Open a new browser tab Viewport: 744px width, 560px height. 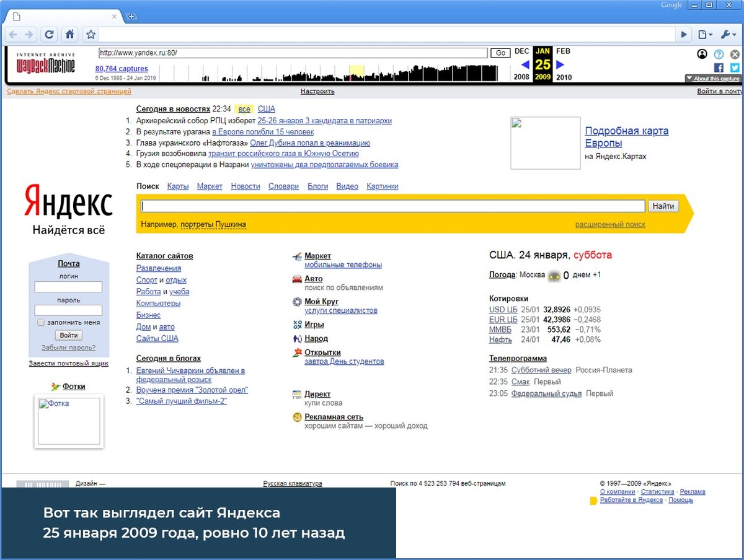pos(131,16)
